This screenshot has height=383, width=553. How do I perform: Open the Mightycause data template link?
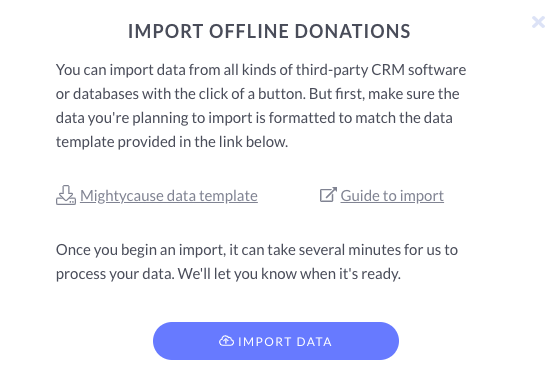(x=169, y=196)
